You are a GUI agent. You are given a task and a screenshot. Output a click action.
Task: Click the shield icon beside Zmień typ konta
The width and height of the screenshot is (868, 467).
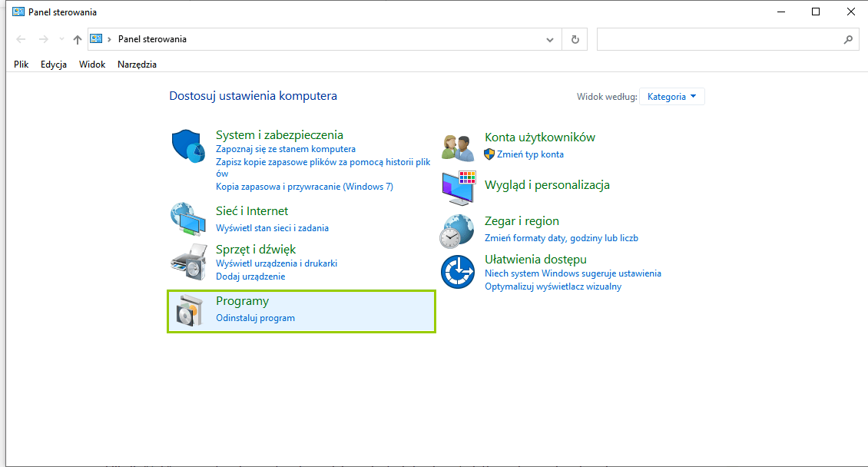(x=489, y=154)
